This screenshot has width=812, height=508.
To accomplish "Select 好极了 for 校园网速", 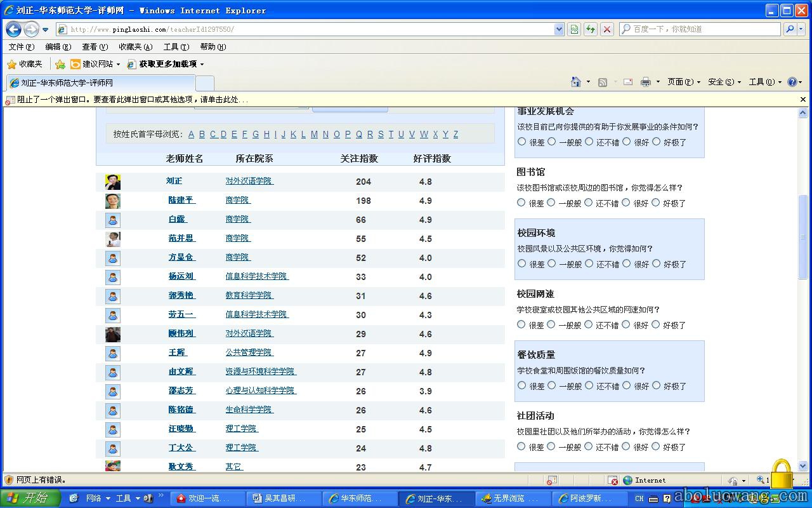I will (656, 324).
